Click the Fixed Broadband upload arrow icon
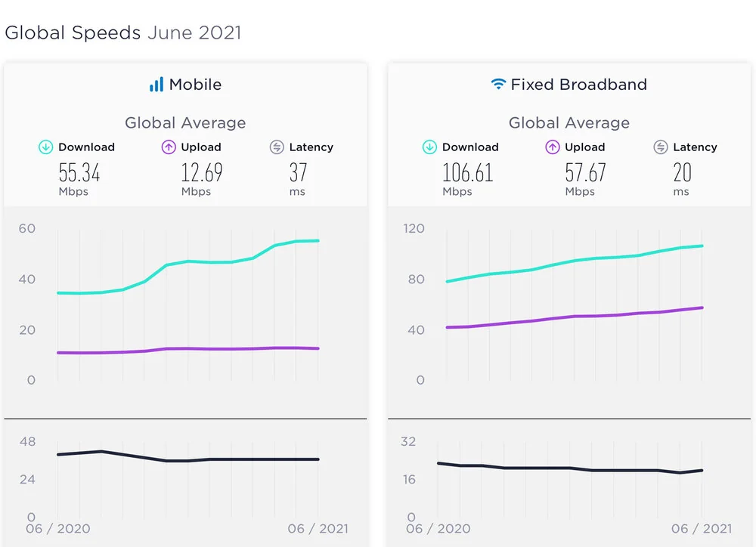This screenshot has width=756, height=547. pos(553,147)
